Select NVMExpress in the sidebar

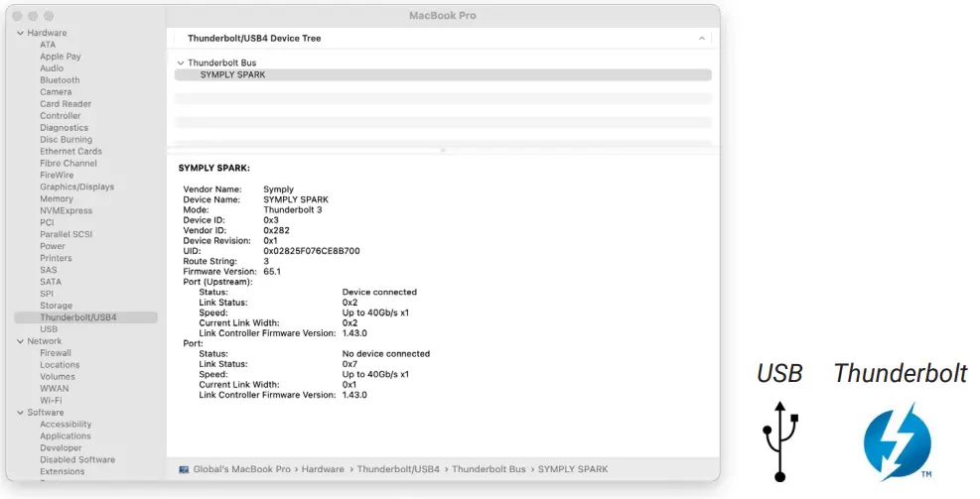coord(67,211)
